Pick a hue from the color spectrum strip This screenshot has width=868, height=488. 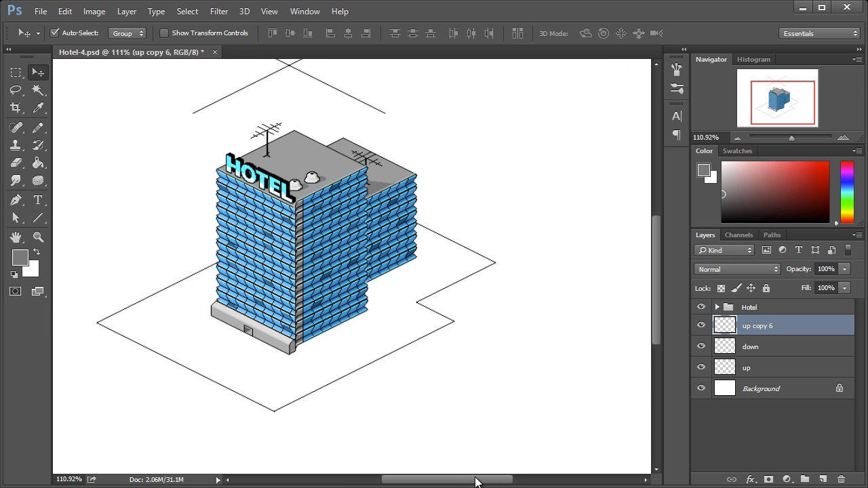[x=847, y=192]
